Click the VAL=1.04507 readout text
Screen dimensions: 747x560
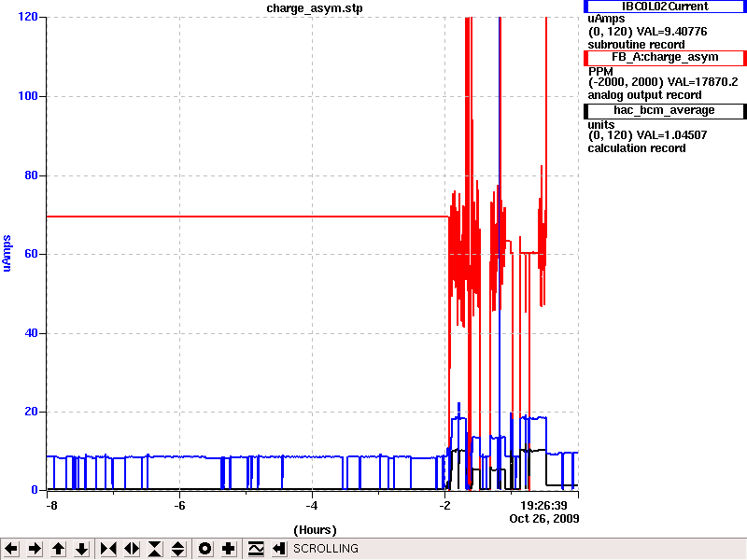pos(671,135)
